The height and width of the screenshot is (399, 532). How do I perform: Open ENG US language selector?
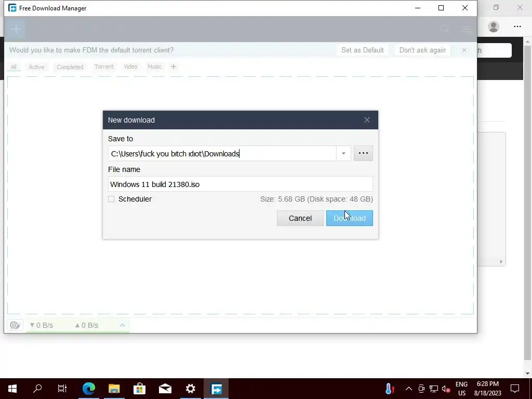pyautogui.click(x=461, y=389)
